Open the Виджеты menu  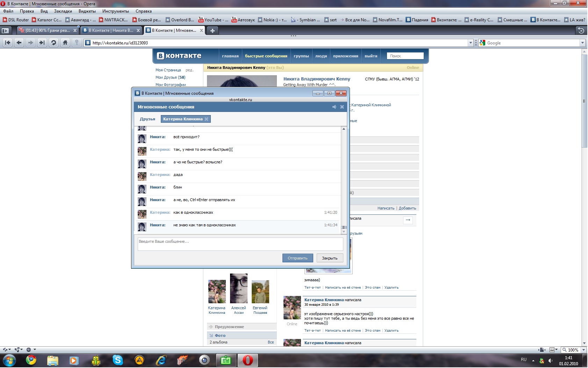[87, 11]
